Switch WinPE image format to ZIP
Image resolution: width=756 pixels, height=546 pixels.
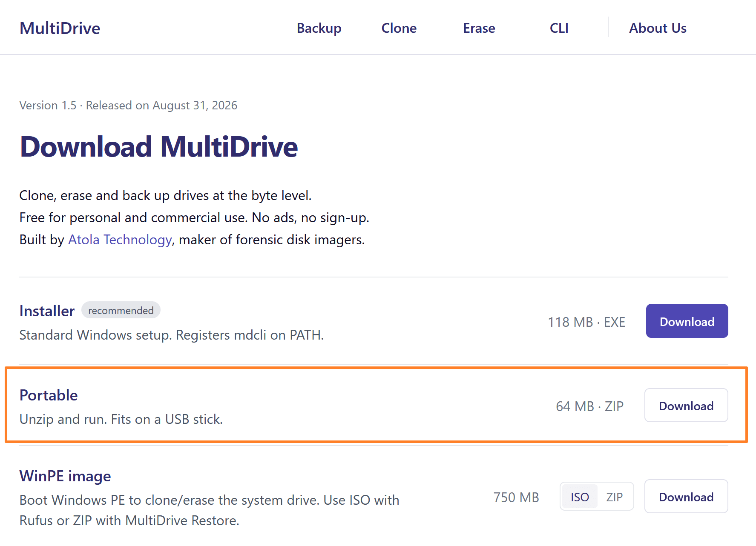[615, 497]
